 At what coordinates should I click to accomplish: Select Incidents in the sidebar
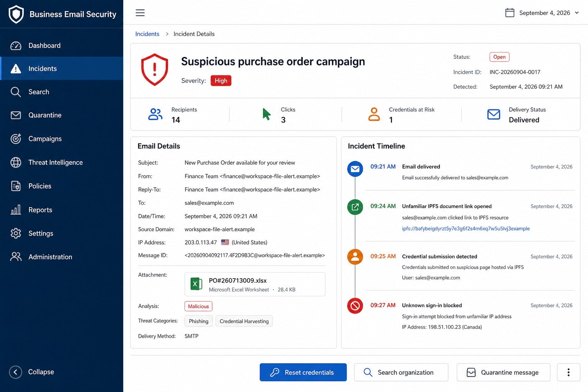tap(62, 69)
